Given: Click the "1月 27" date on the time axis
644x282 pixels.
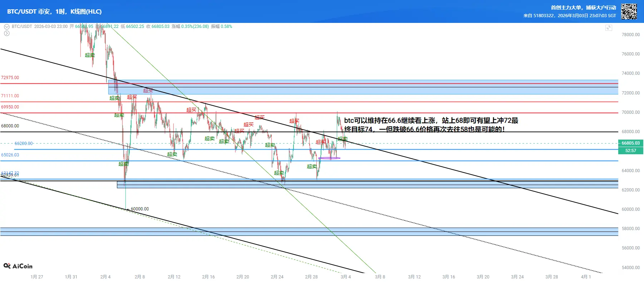Looking at the screenshot, I should (37, 277).
